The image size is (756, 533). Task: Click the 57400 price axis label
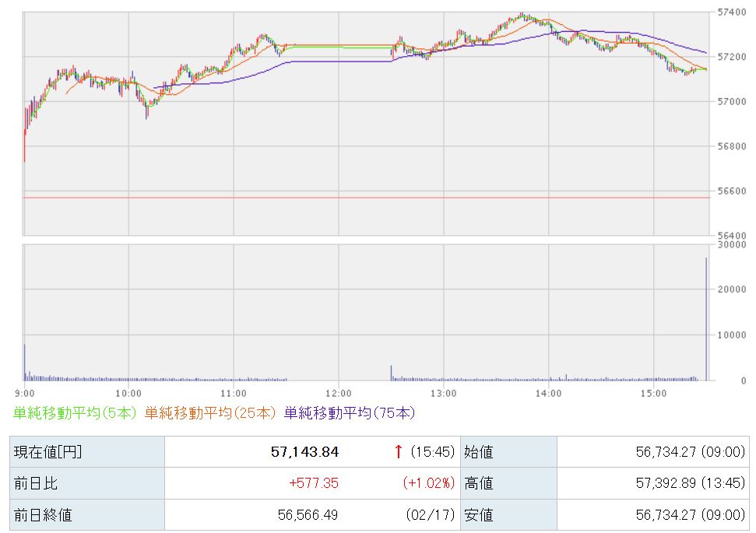tap(731, 12)
